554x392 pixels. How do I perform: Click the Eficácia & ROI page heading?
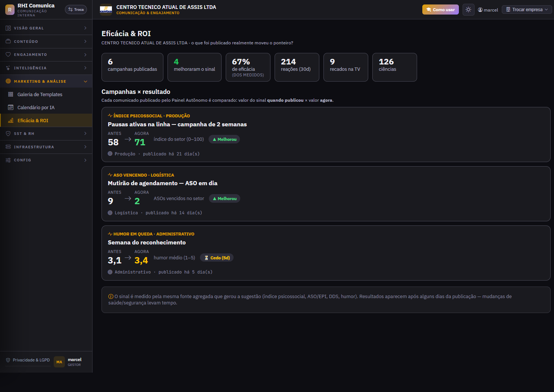pos(126,34)
